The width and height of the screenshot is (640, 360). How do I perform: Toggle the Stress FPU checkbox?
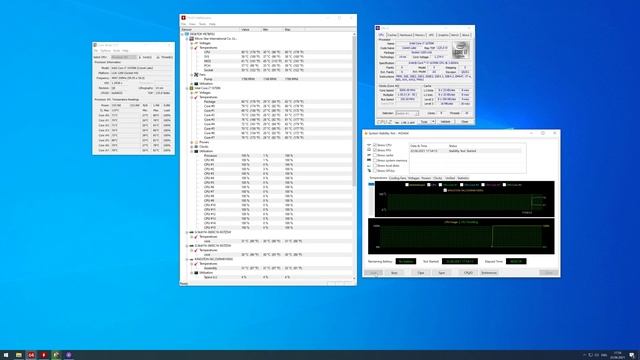coord(375,150)
